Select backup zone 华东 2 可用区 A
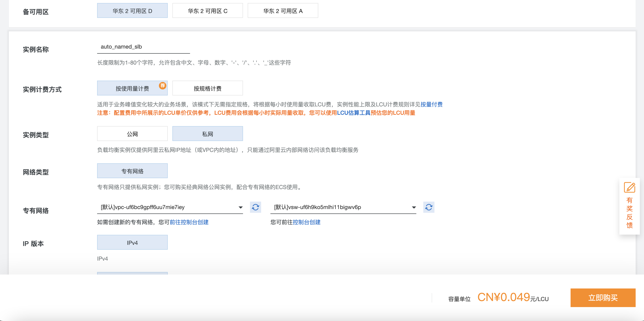Screen dimensions: 644x321 click(x=283, y=11)
